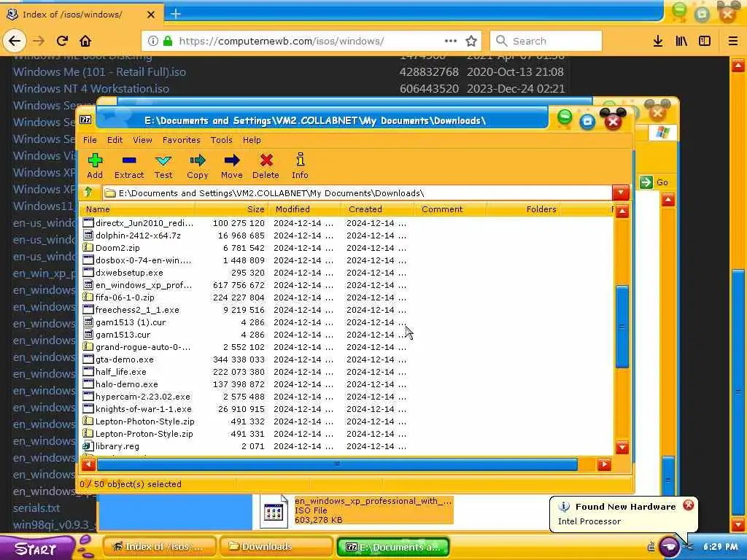The width and height of the screenshot is (747, 560).
Task: Click the library.reg file icon
Action: pyautogui.click(x=88, y=446)
